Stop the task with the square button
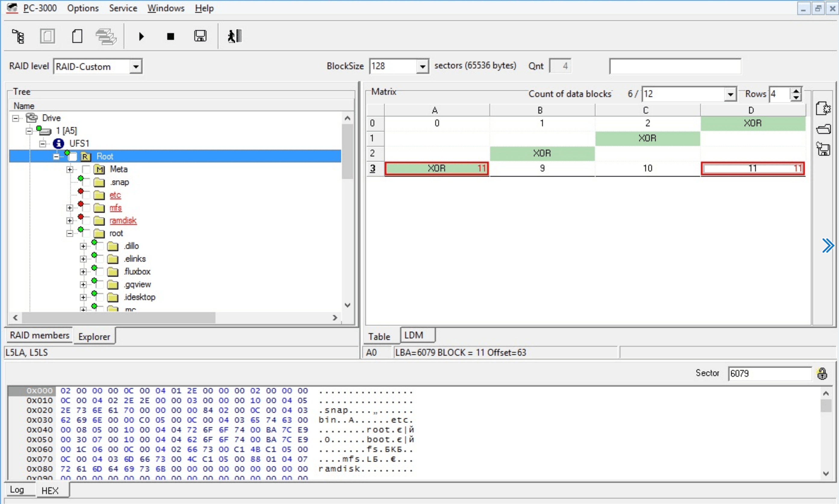839x504 pixels. pyautogui.click(x=170, y=36)
